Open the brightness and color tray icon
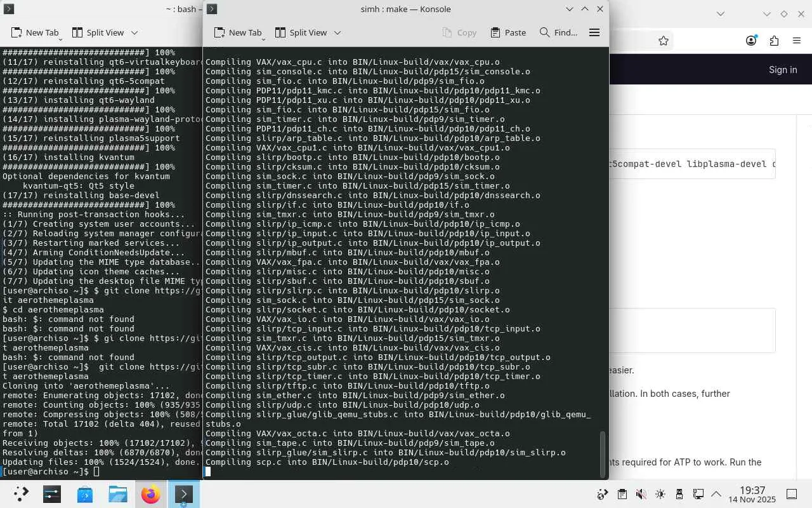The width and height of the screenshot is (812, 508). click(x=660, y=494)
